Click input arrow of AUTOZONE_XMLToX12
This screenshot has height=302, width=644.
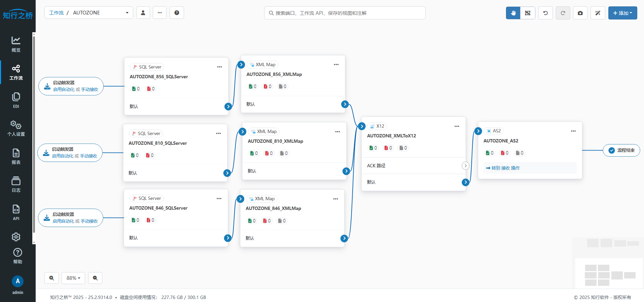point(362,126)
